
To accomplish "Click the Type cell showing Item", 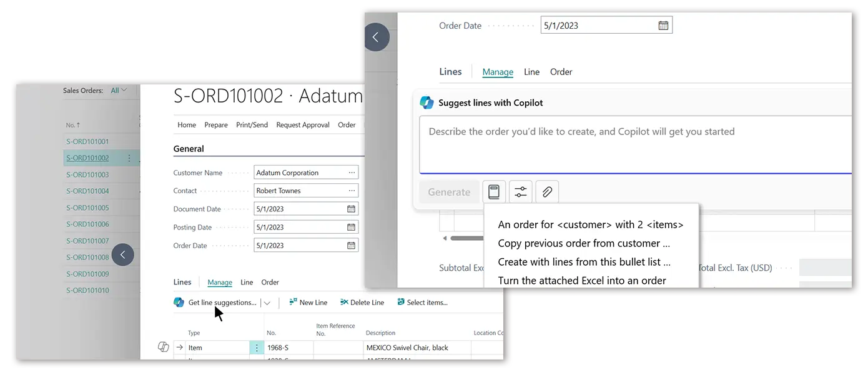I will click(218, 348).
